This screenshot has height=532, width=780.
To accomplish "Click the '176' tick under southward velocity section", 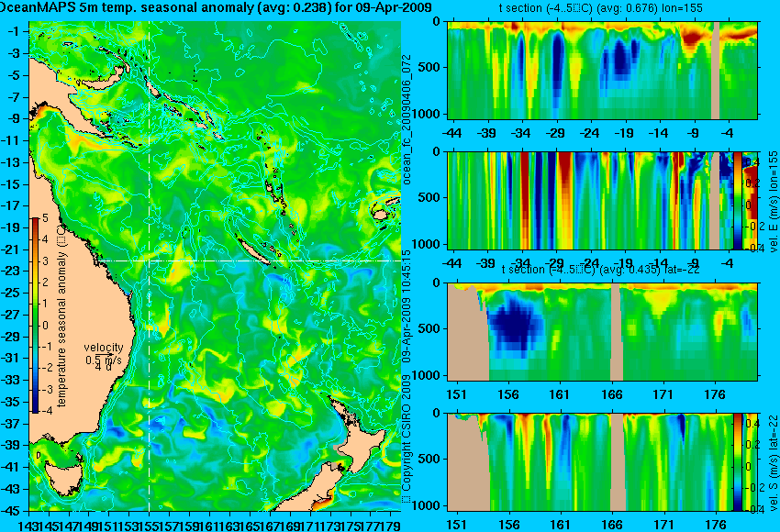I will click(716, 525).
